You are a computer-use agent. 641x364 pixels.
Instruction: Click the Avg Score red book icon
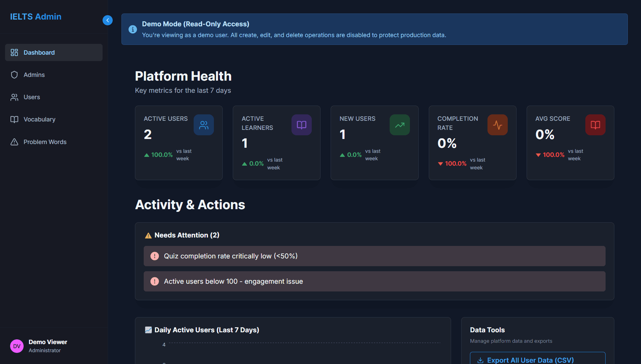595,125
